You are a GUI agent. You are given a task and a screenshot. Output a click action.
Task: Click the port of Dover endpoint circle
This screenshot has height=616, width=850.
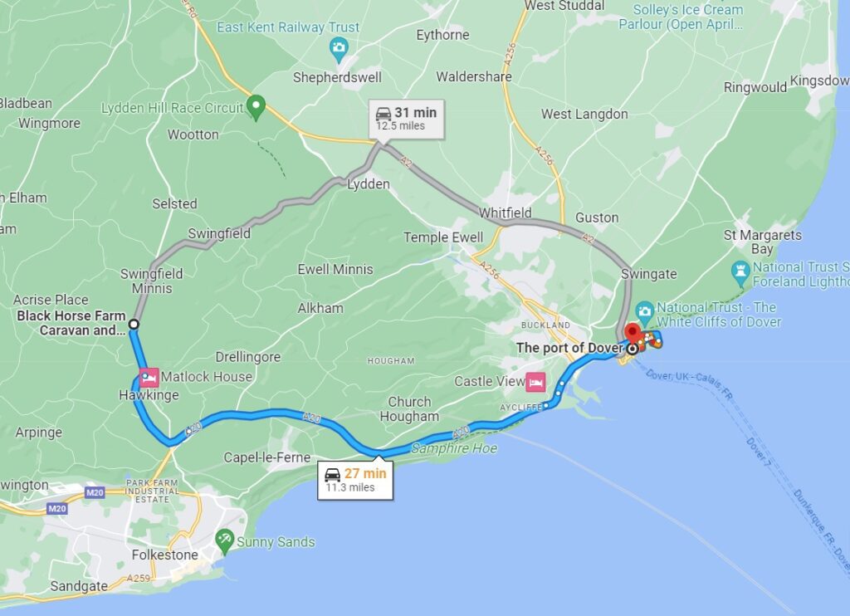click(x=632, y=349)
